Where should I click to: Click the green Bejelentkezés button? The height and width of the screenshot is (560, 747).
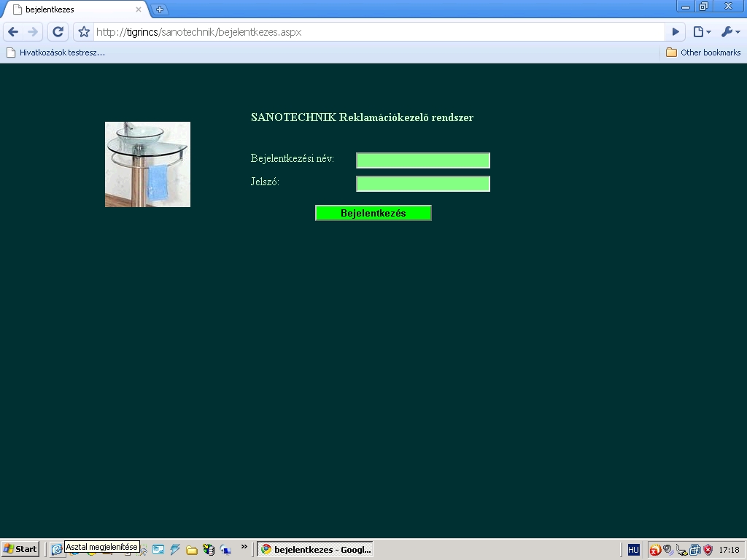[373, 213]
